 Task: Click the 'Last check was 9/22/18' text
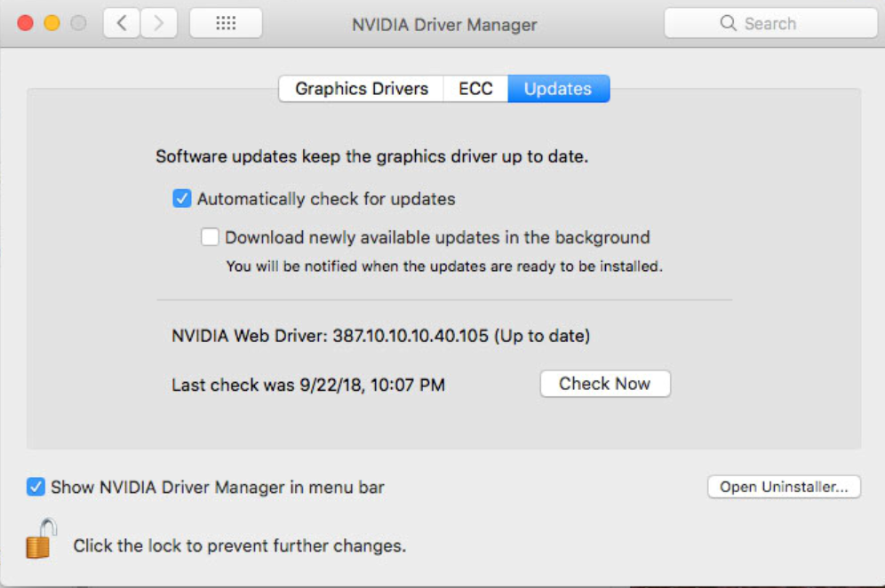click(308, 385)
